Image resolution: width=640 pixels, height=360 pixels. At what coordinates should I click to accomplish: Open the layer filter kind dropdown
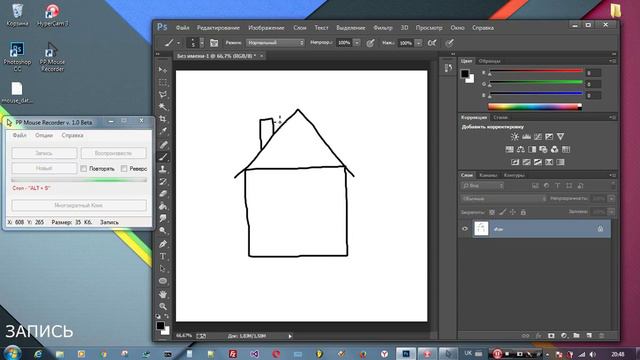(482, 186)
